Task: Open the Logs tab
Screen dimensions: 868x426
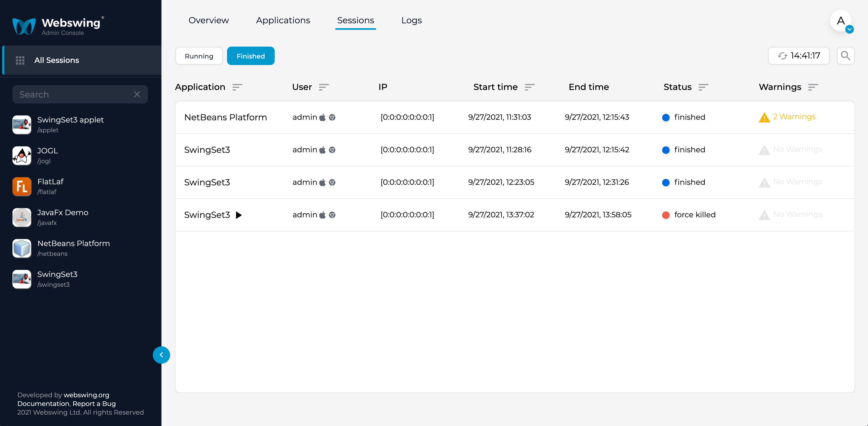Action: [x=412, y=20]
